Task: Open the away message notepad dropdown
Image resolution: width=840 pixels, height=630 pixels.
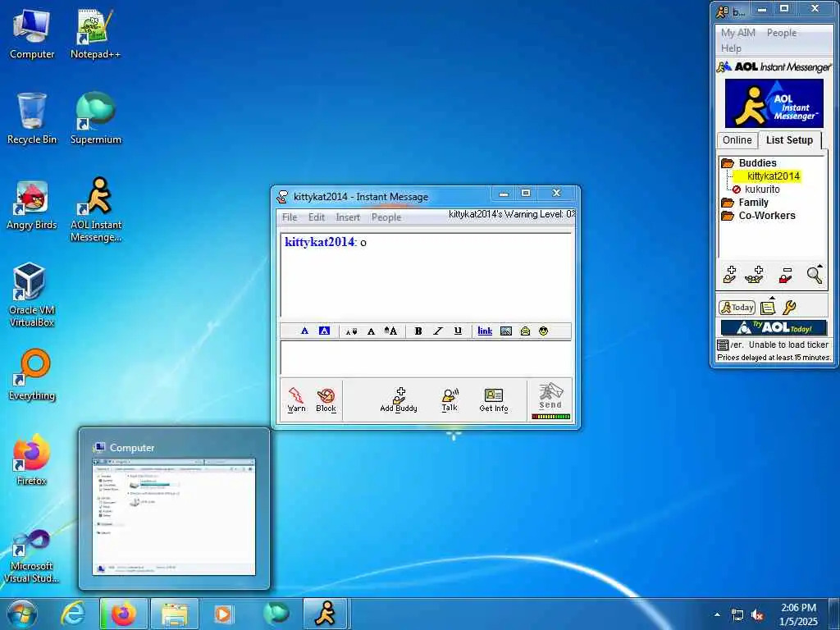Action: pos(768,306)
